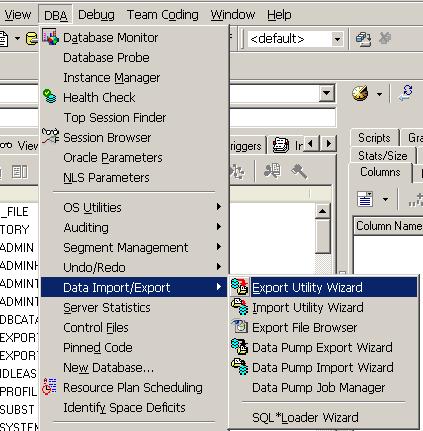The width and height of the screenshot is (423, 431).
Task: Open the Debug menu
Action: (96, 15)
